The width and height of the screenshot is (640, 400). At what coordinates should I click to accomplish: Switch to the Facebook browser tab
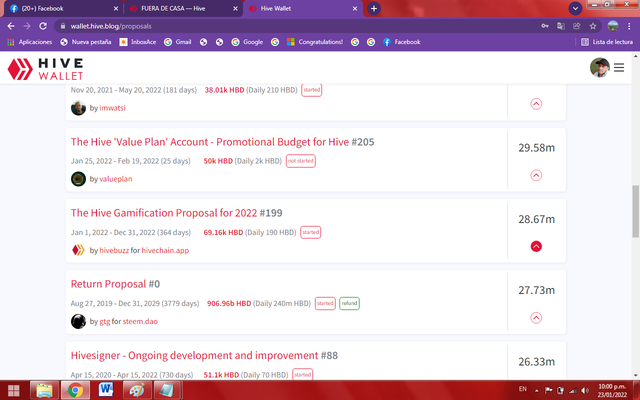point(61,9)
